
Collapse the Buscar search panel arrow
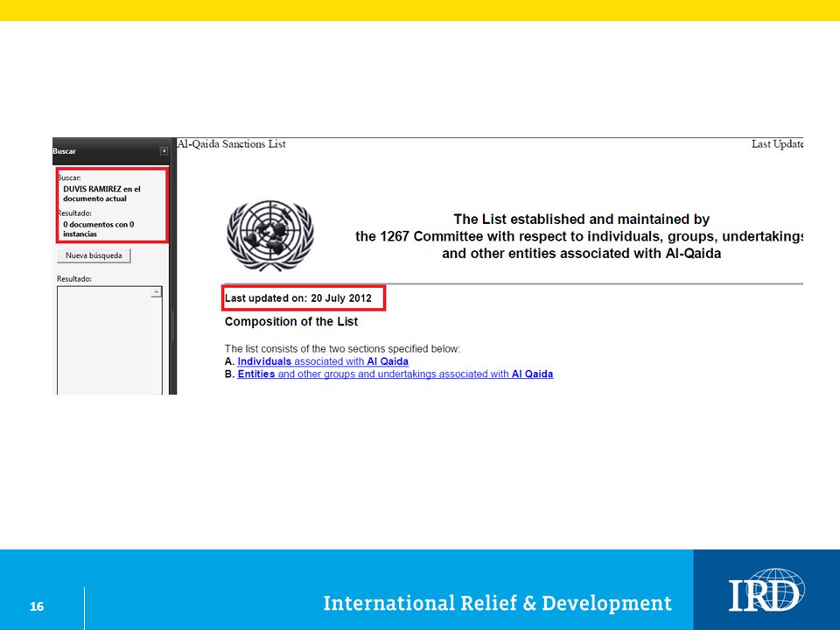164,151
